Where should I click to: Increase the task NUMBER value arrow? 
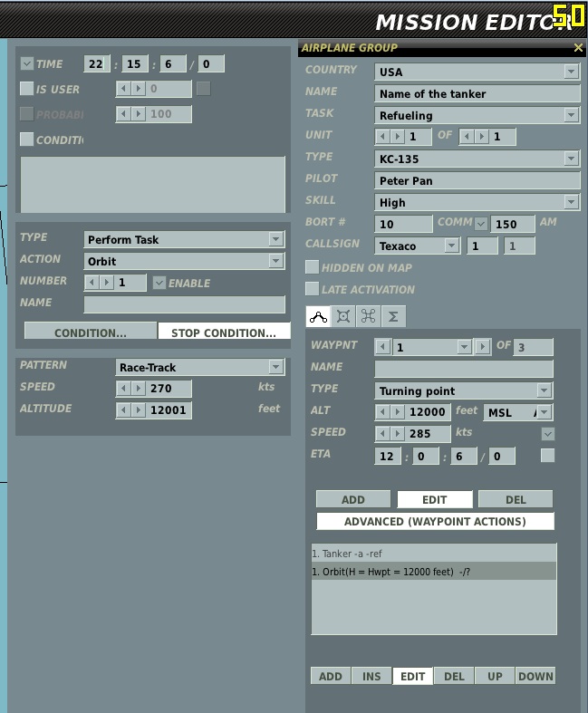[106, 283]
